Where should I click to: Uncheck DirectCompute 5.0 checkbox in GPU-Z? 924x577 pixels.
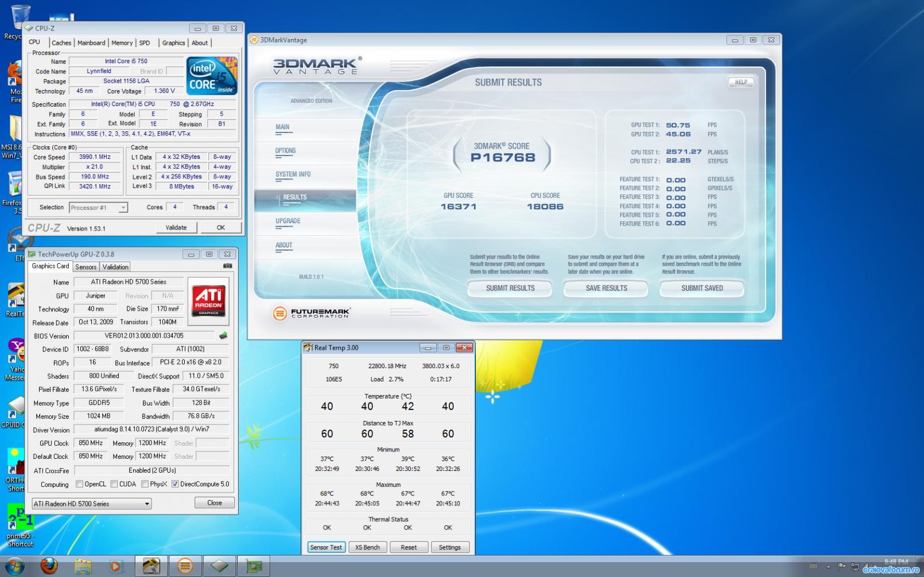click(175, 484)
